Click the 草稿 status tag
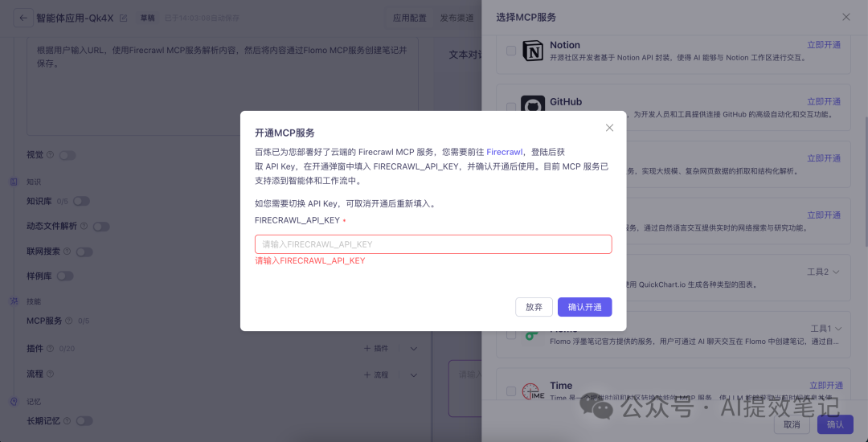868x442 pixels. [x=147, y=18]
